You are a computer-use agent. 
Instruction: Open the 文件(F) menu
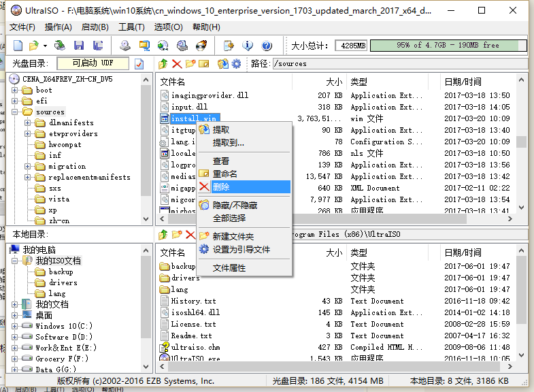click(x=22, y=27)
